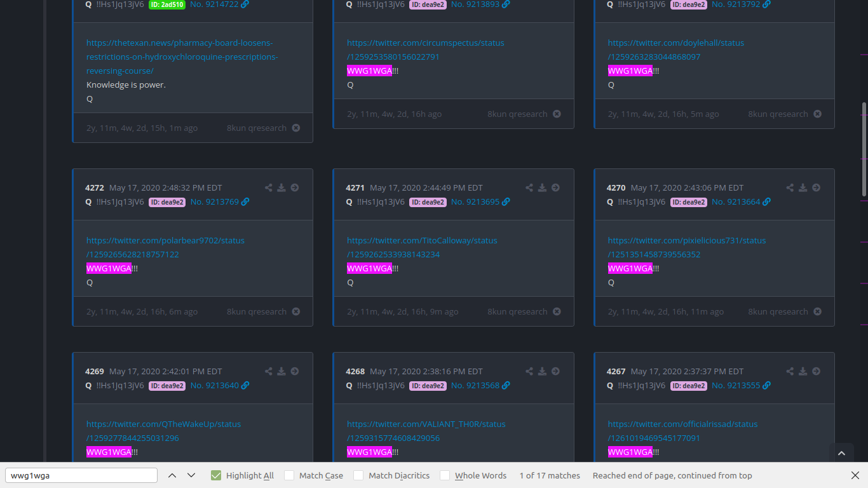868x488 pixels.
Task: Click share icon on post 4269
Action: pyautogui.click(x=269, y=371)
